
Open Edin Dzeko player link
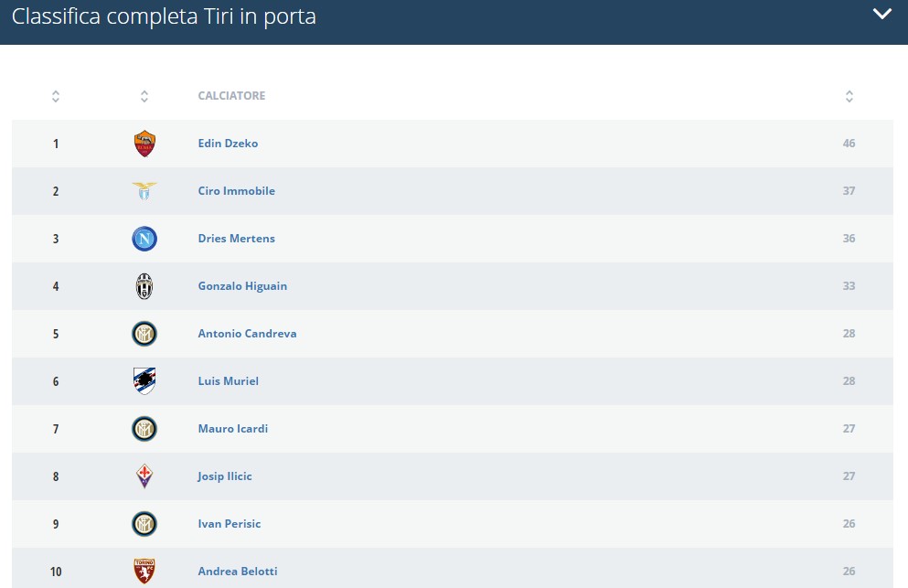[228, 144]
